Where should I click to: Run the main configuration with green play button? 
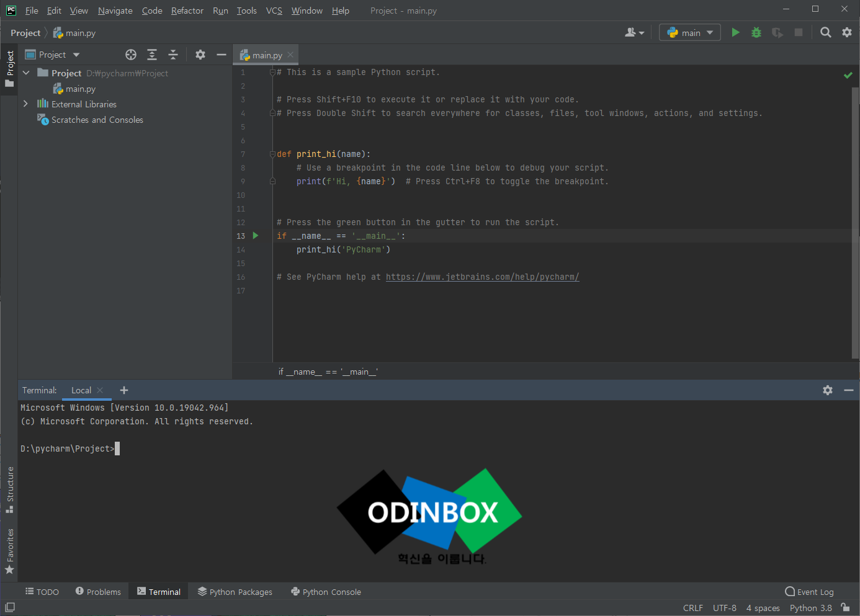[x=735, y=32]
